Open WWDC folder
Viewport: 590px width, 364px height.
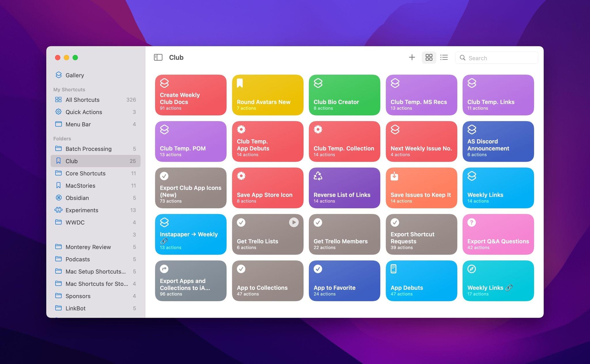[x=95, y=222]
